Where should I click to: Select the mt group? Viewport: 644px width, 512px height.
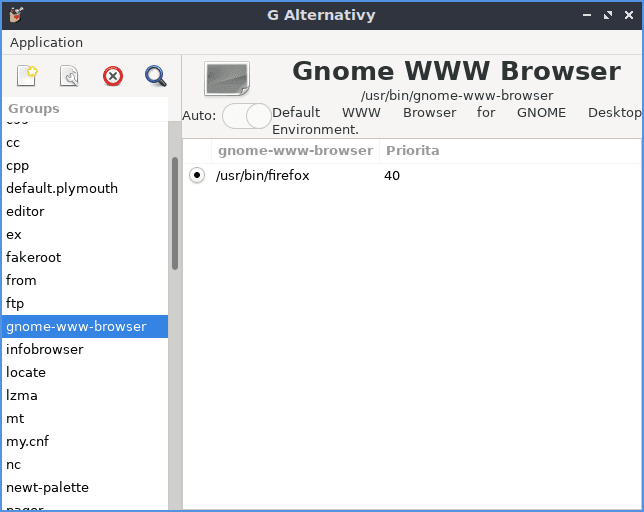click(85, 418)
